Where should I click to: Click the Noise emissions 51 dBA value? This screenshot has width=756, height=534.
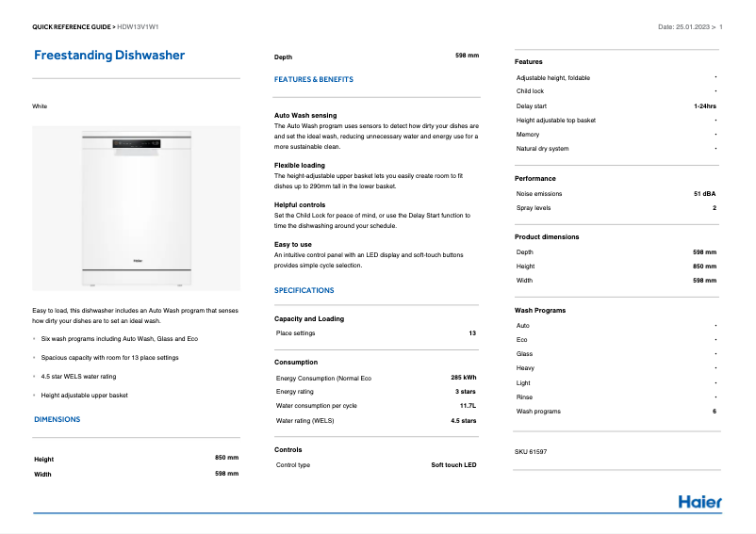(704, 193)
